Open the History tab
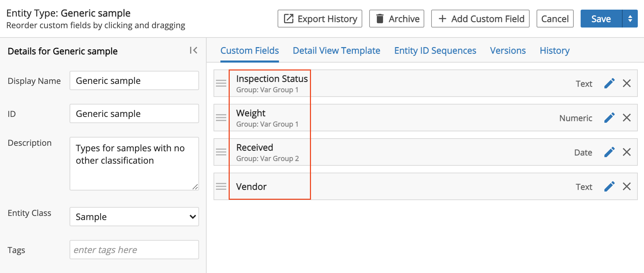This screenshot has height=273, width=644. point(554,51)
